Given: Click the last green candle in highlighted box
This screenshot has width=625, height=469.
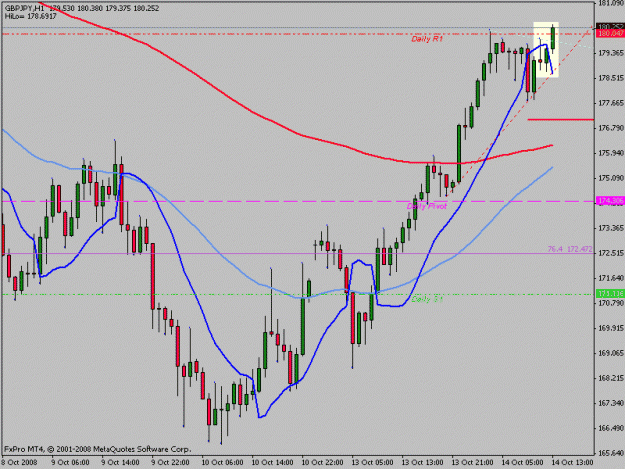Looking at the screenshot, I should tap(553, 39).
